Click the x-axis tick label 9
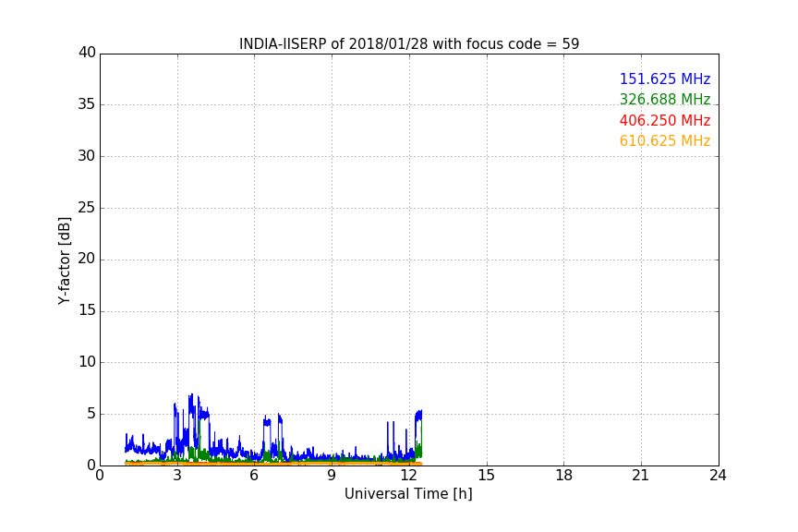The height and width of the screenshot is (532, 798). coord(332,476)
